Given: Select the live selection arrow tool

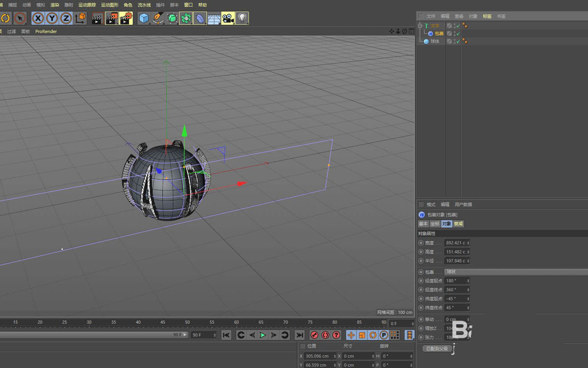Looking at the screenshot, I should click(x=20, y=19).
